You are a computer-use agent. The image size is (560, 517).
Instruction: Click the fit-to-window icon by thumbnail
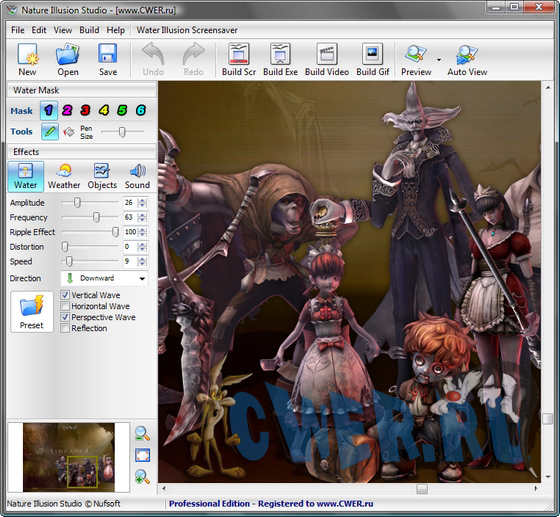pos(142,455)
